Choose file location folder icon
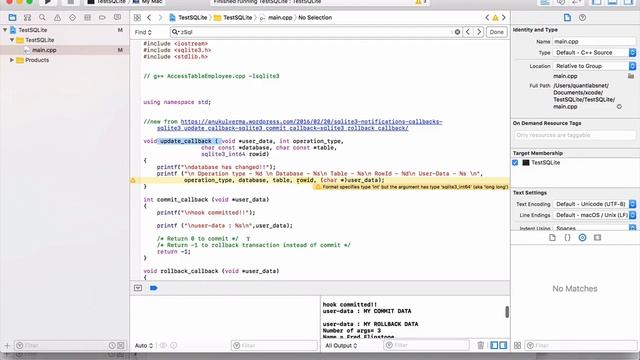The width and height of the screenshot is (640, 360). tap(631, 76)
